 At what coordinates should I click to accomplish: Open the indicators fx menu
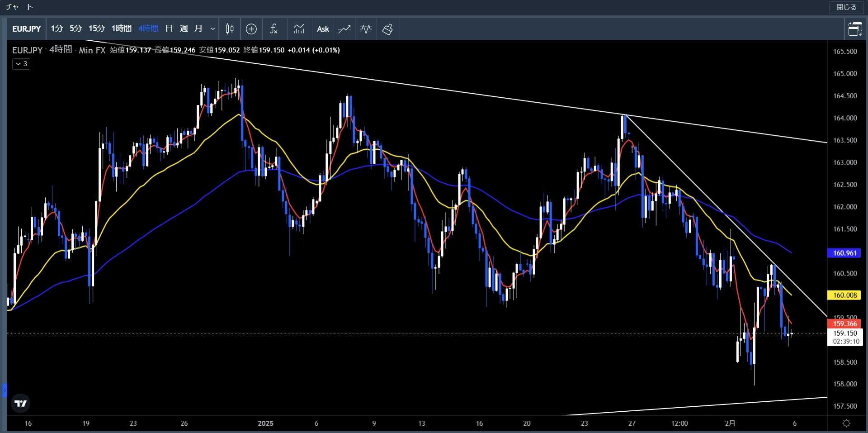point(274,29)
